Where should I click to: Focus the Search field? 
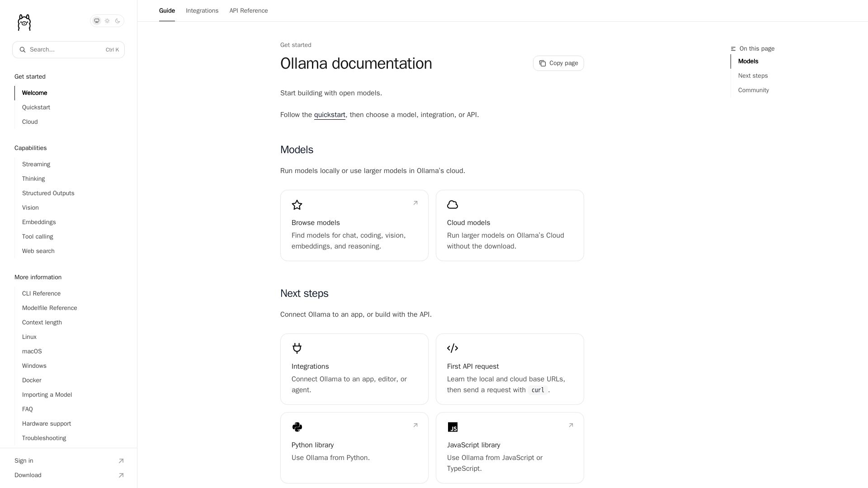tap(68, 50)
